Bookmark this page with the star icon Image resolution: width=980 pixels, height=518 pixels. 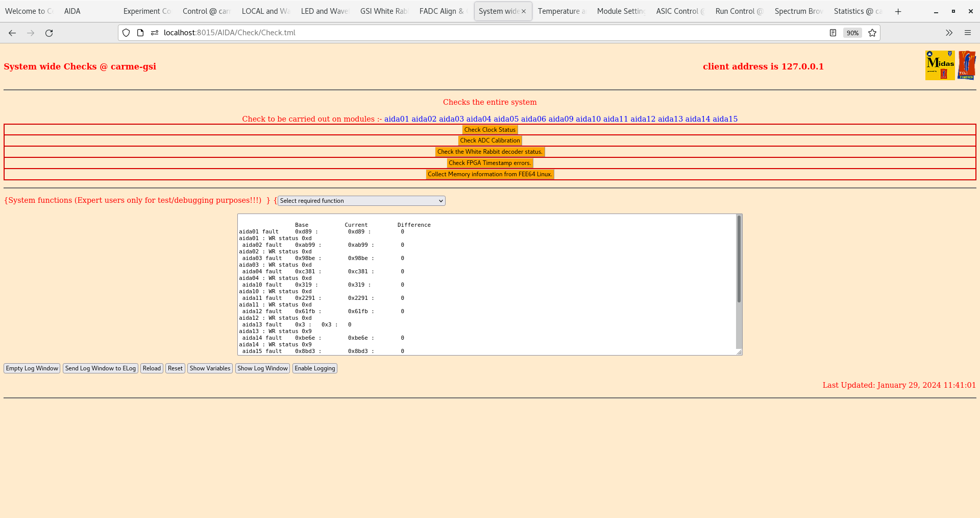pos(872,33)
